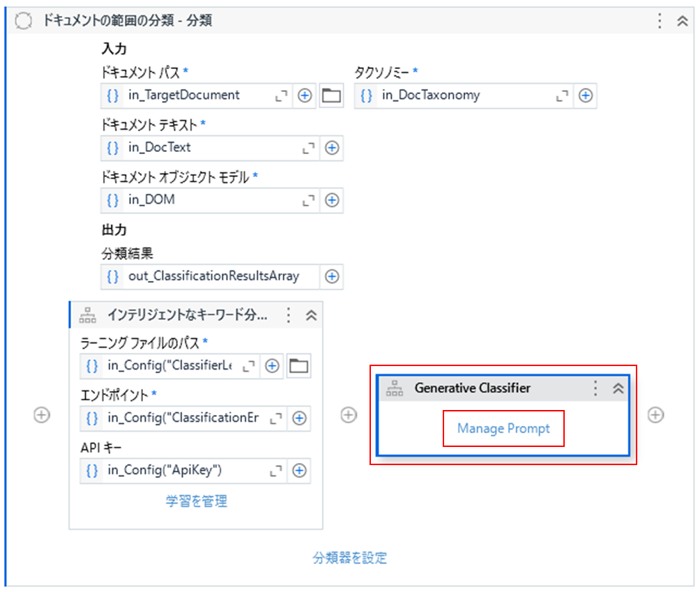Open the 分類器を設定 link
Image resolution: width=700 pixels, height=592 pixels.
[349, 558]
